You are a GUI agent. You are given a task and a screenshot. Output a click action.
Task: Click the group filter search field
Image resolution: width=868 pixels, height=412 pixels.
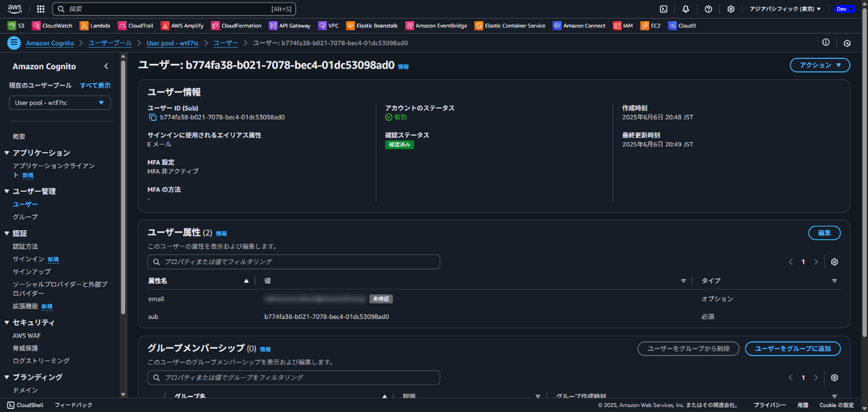pos(294,378)
